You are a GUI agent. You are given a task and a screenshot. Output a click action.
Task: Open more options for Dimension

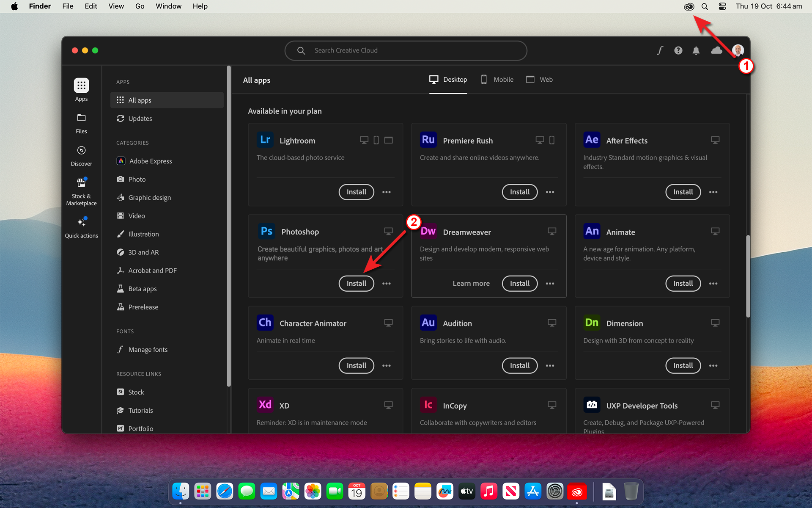tap(713, 366)
